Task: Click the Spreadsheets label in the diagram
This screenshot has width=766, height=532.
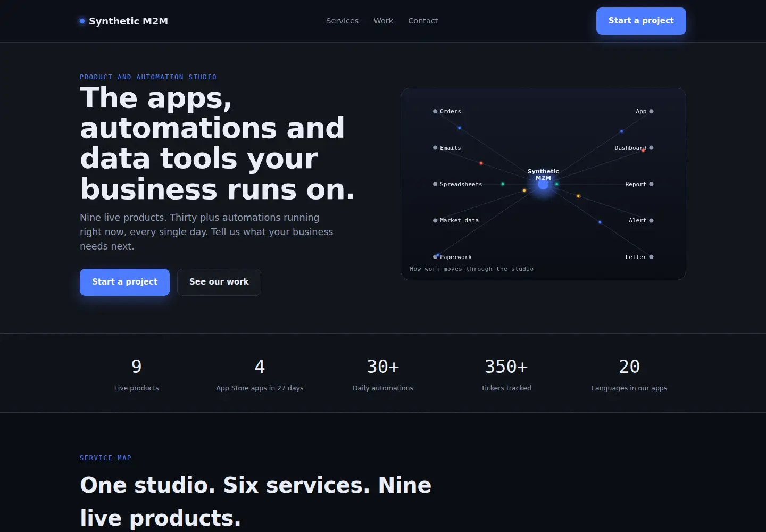Action: point(461,184)
